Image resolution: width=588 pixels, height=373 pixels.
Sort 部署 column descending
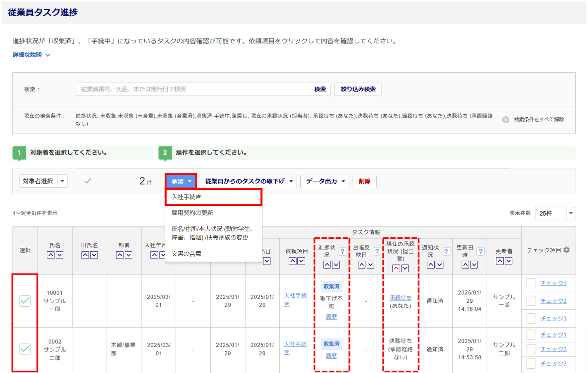click(x=129, y=255)
